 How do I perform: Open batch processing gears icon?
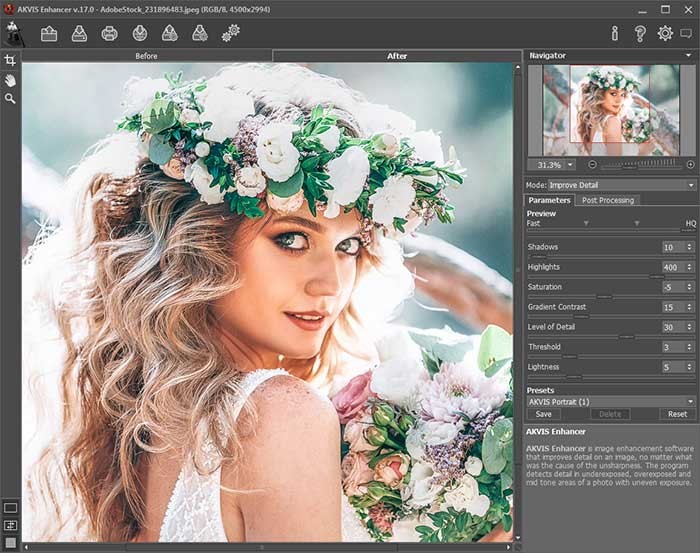coord(231,33)
